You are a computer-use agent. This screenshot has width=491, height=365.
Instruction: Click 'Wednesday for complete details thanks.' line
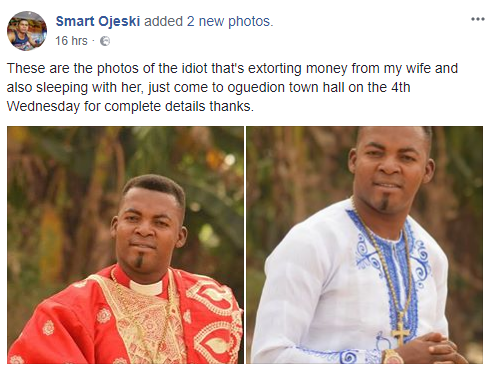click(130, 106)
